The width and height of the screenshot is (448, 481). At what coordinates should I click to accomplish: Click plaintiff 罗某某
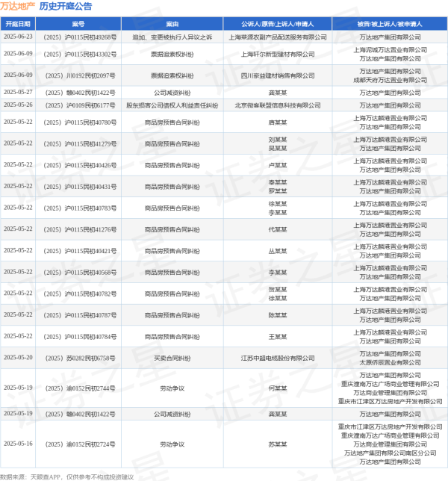(x=278, y=191)
